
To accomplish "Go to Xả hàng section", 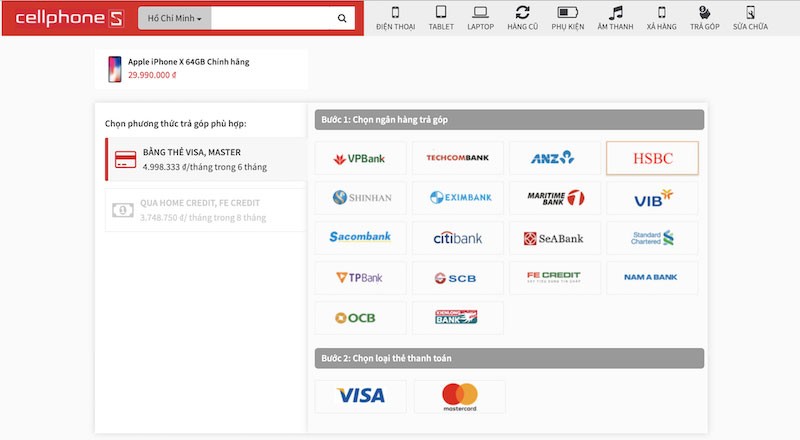I will point(661,18).
